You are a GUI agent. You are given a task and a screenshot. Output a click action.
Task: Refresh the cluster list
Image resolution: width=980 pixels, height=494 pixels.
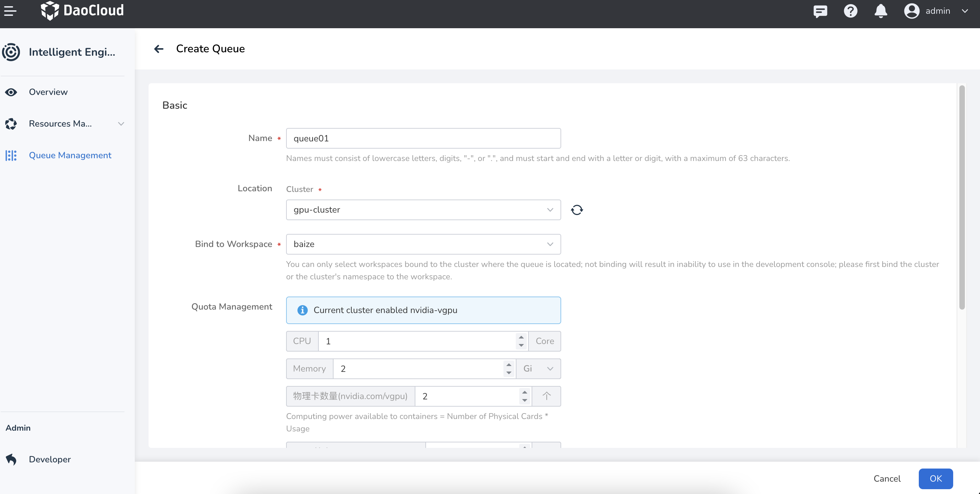point(577,210)
